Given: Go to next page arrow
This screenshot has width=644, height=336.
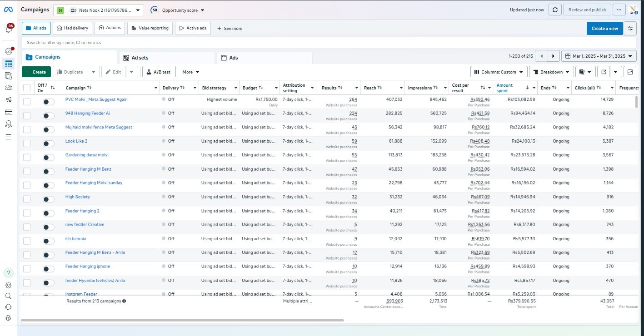Looking at the screenshot, I should point(553,56).
